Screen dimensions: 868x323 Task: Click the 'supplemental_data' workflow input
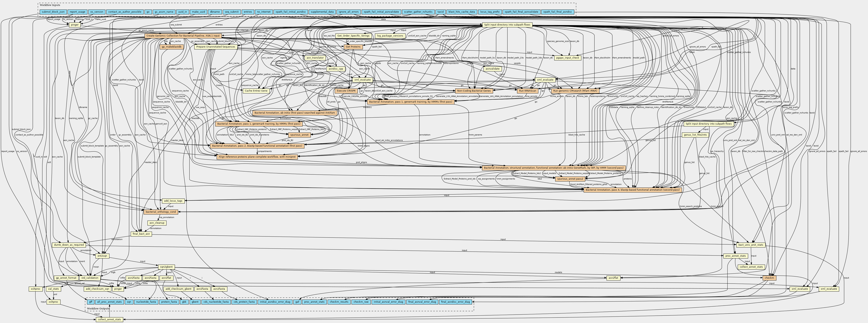pos(322,12)
